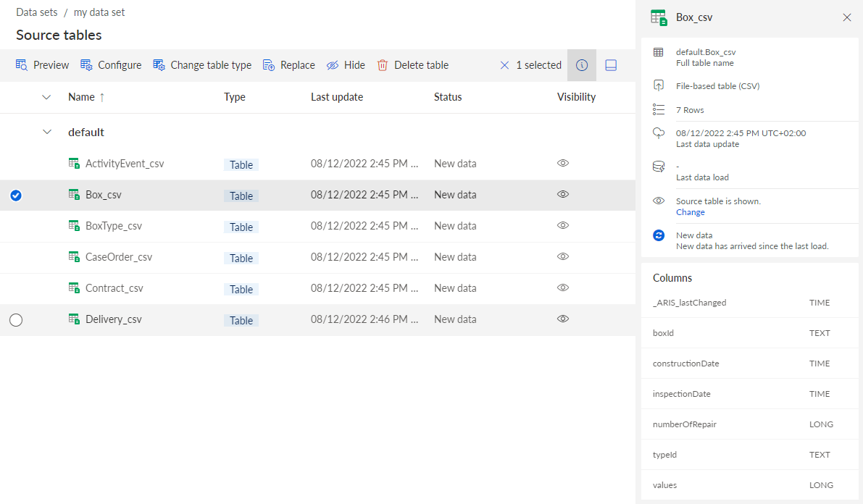Viewport: 863px width, 504px height.
Task: Hide the selected table via Hide button
Action: click(x=346, y=65)
